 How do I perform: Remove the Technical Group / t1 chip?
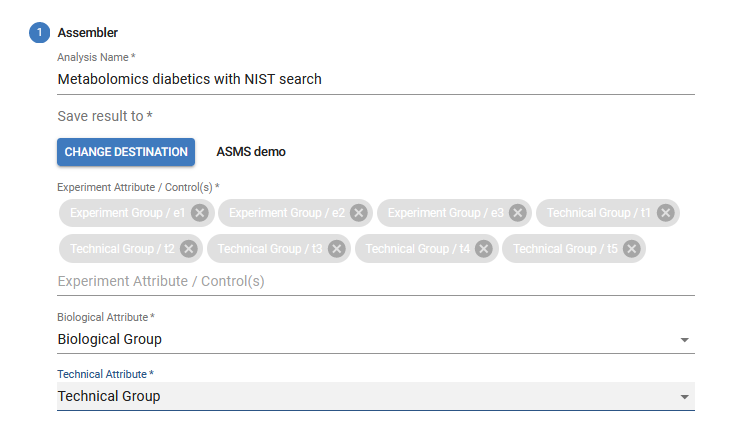click(x=665, y=213)
